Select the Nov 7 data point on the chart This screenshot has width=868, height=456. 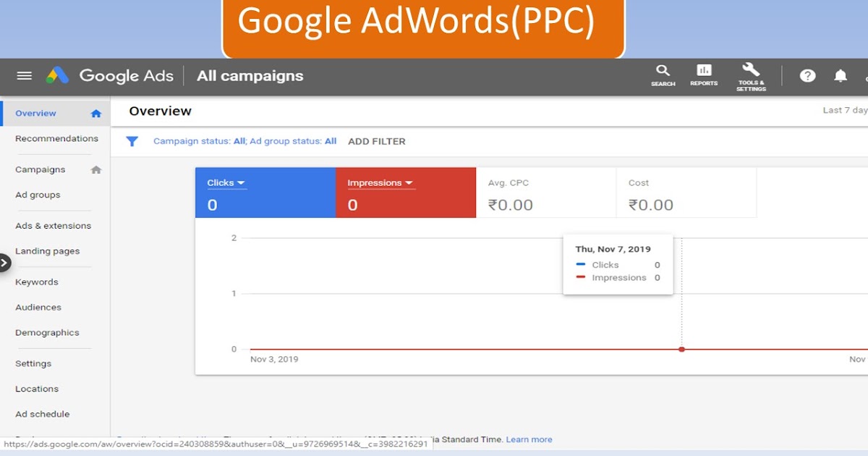coord(681,349)
